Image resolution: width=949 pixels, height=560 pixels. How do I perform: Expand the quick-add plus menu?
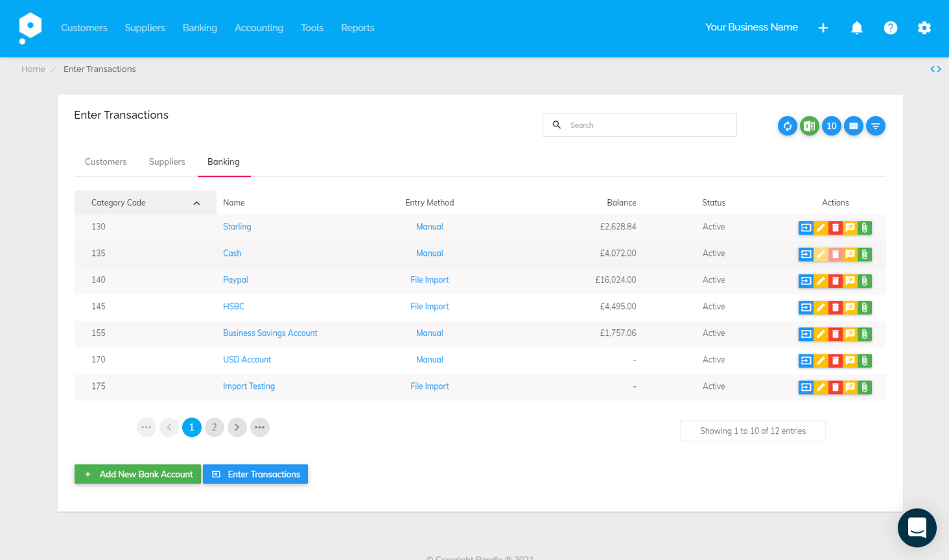[x=823, y=28]
